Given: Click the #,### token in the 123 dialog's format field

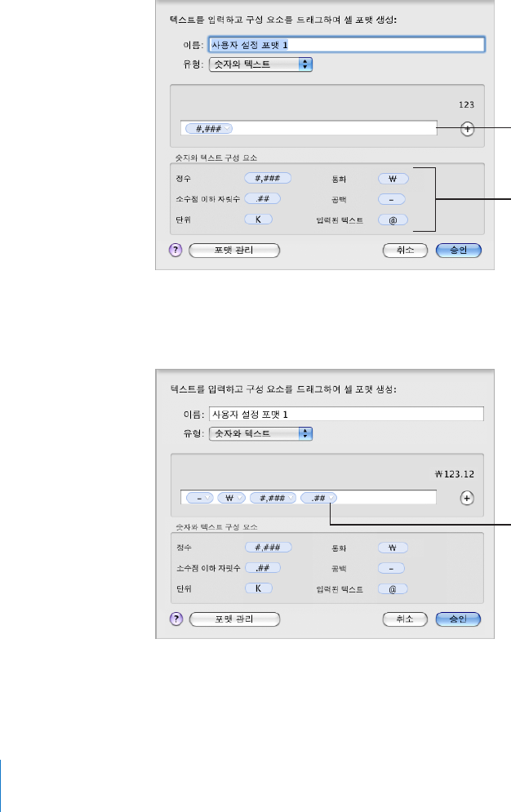Looking at the screenshot, I should pos(209,129).
